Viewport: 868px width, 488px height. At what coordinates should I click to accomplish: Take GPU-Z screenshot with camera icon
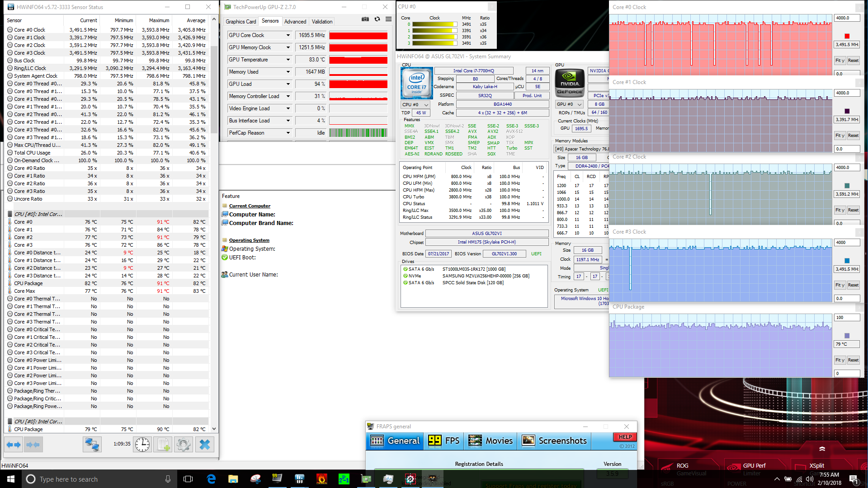(365, 19)
